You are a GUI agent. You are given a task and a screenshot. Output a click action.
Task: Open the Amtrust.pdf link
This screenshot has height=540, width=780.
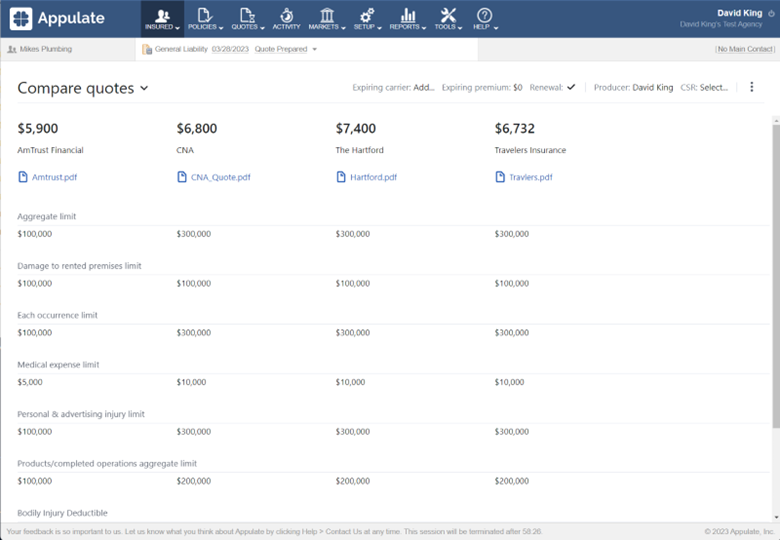point(55,177)
